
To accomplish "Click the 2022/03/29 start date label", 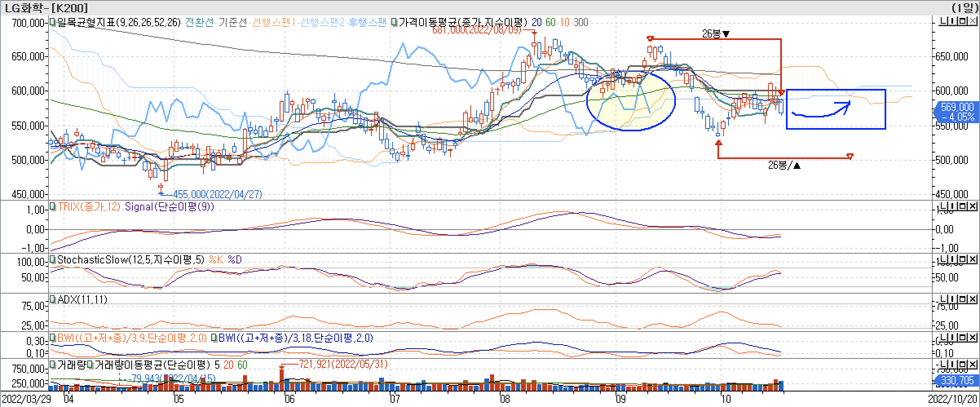I will coord(26,399).
